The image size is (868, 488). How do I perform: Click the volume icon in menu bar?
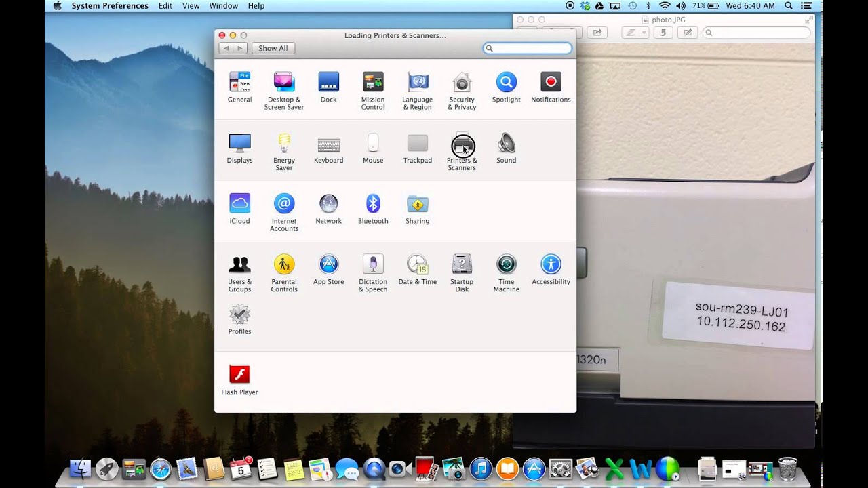681,6
